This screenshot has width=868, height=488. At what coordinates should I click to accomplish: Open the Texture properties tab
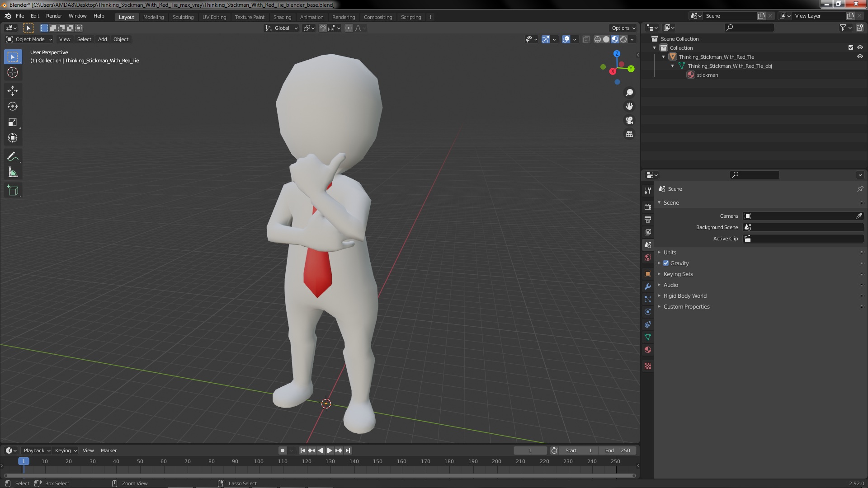coord(648,366)
